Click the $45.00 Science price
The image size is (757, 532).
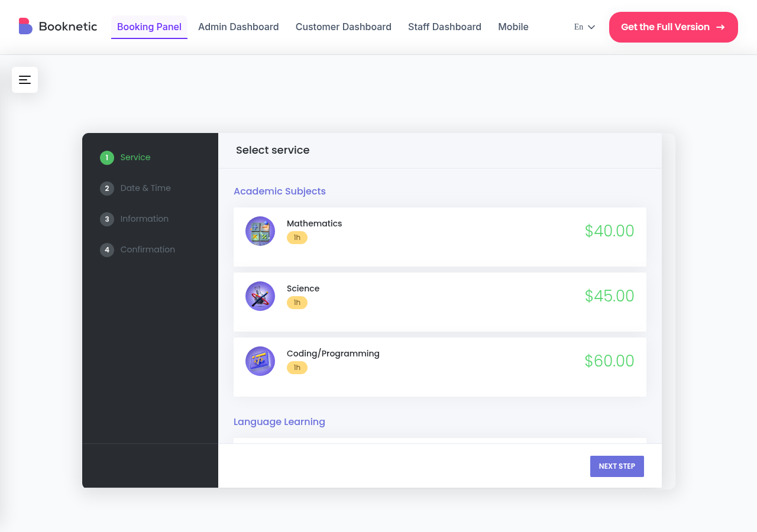pos(610,296)
